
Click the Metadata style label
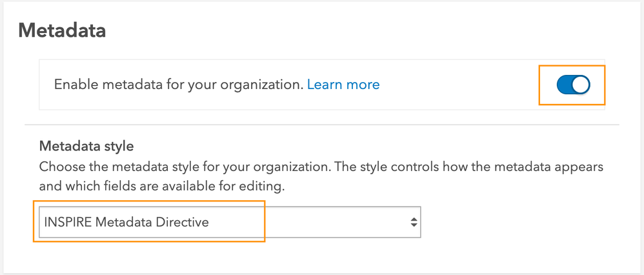click(x=86, y=146)
